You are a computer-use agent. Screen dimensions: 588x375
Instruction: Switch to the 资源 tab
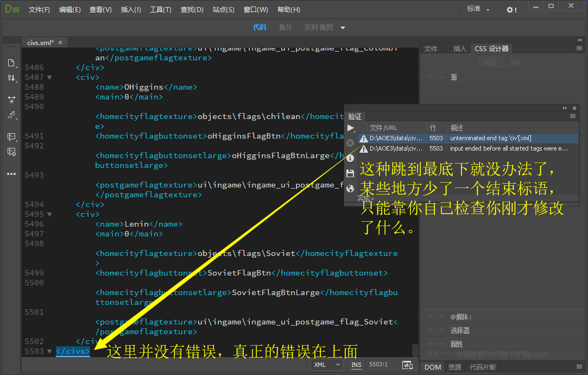point(454,367)
